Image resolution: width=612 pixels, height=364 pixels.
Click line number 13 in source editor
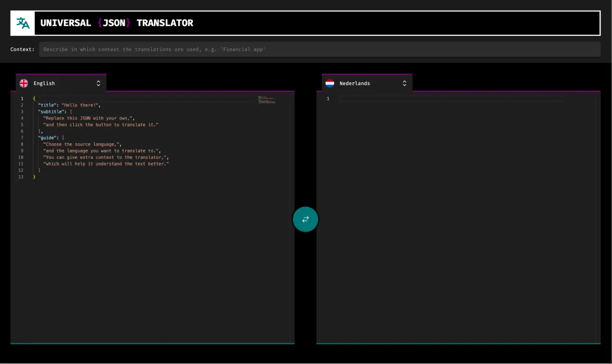[21, 177]
